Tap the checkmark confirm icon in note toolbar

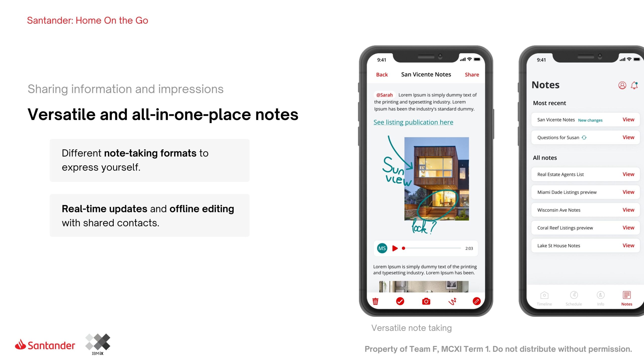pos(400,301)
